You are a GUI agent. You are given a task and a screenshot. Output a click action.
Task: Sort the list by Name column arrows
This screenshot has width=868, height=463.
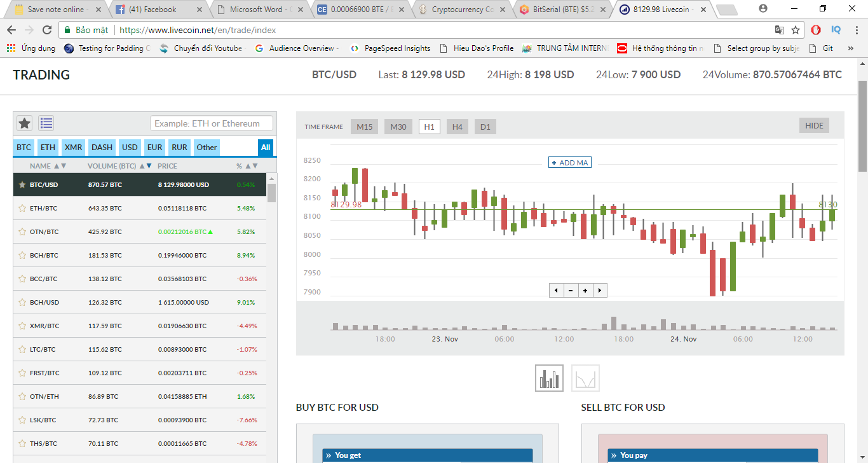pyautogui.click(x=60, y=166)
